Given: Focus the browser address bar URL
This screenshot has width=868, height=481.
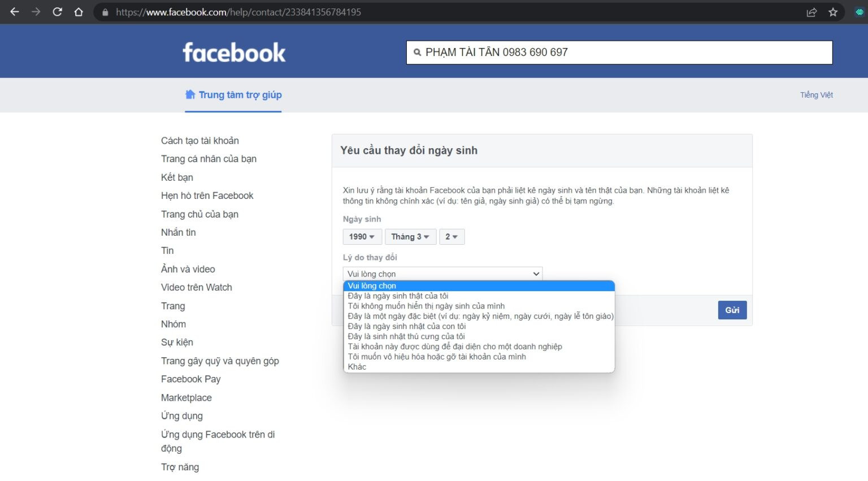Looking at the screenshot, I should [238, 12].
